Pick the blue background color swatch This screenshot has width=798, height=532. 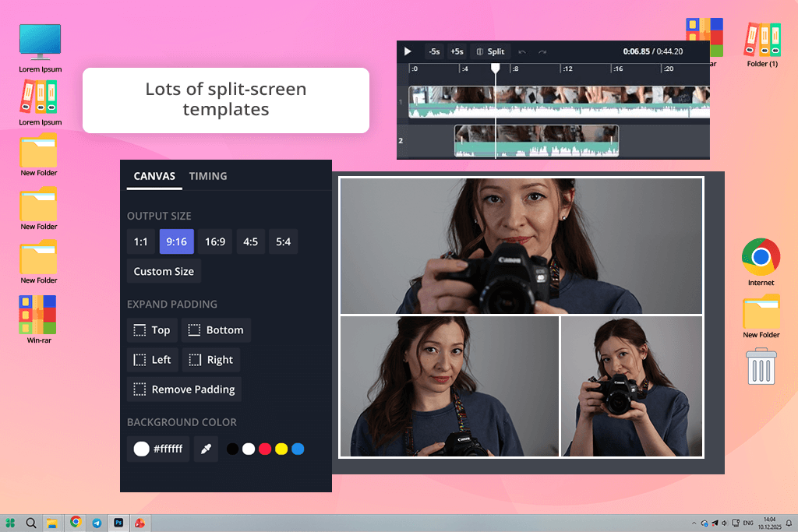coord(298,449)
